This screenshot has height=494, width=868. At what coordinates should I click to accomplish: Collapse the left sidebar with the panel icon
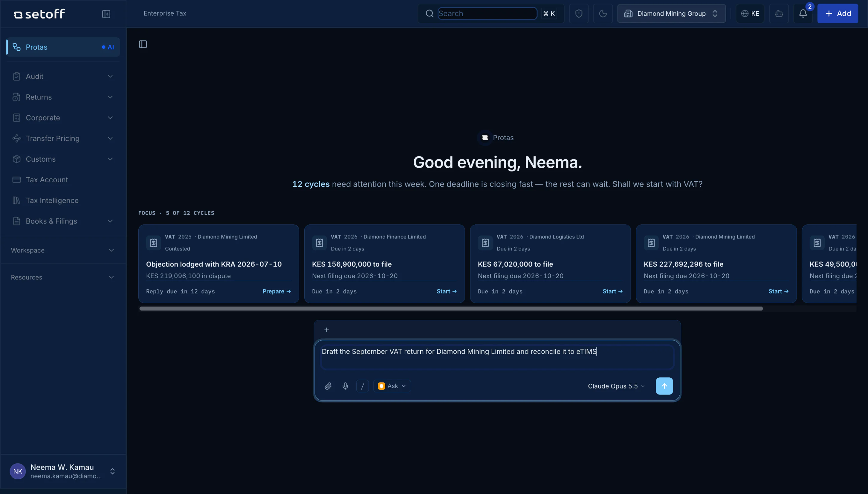coord(106,14)
